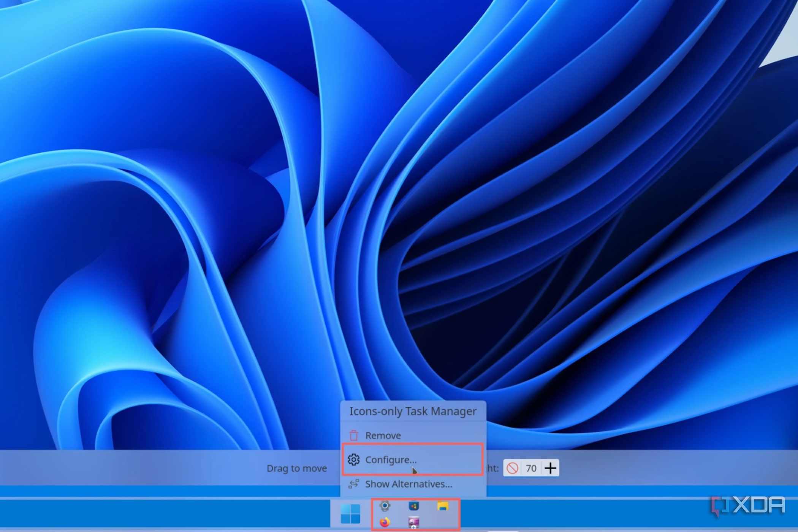Launch the colorful tiles app beside System Settings

click(x=413, y=505)
